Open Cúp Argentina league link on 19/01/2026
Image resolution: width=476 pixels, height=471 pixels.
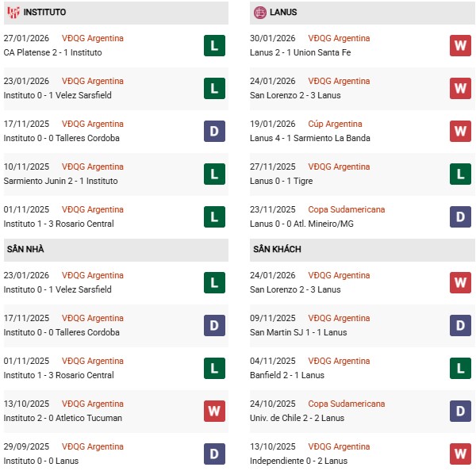click(336, 124)
